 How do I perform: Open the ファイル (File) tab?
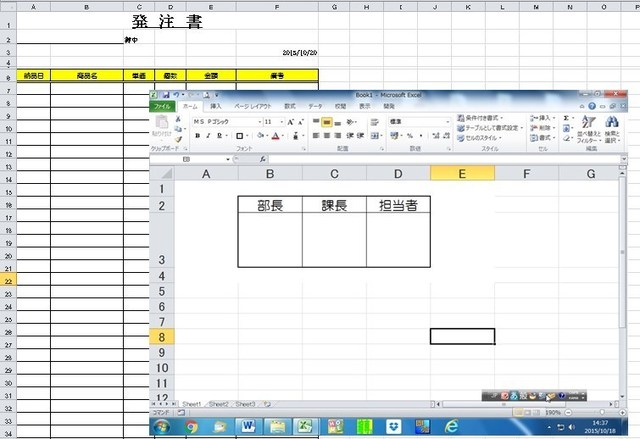click(x=162, y=105)
